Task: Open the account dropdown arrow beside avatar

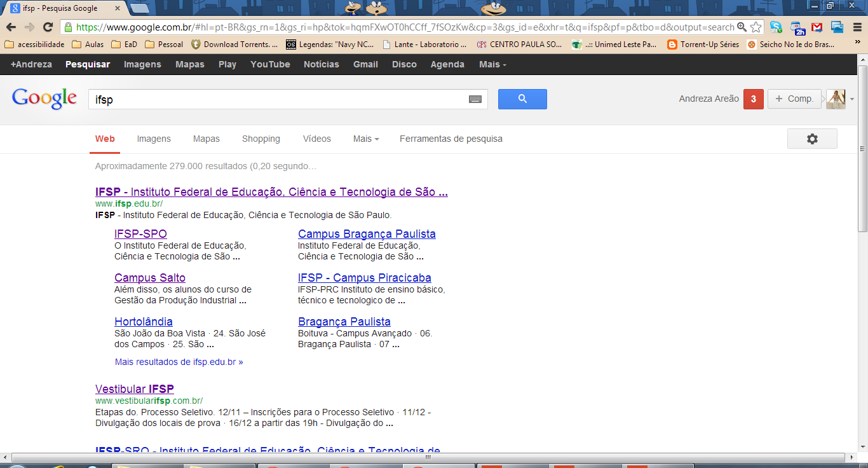Action: coord(852,100)
